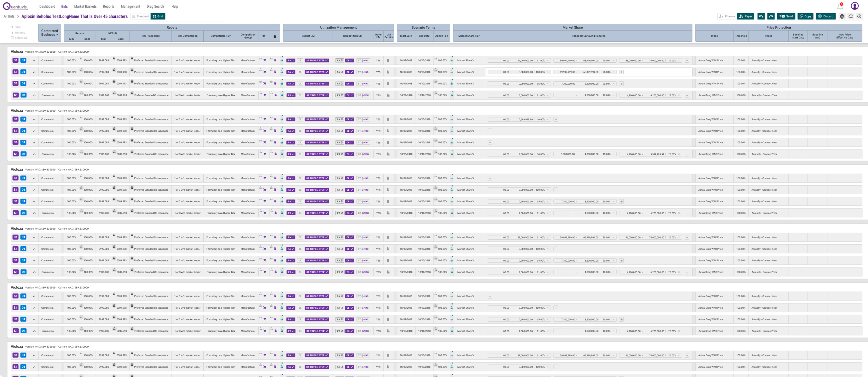Click the plus button to add a market share range

[687, 61]
